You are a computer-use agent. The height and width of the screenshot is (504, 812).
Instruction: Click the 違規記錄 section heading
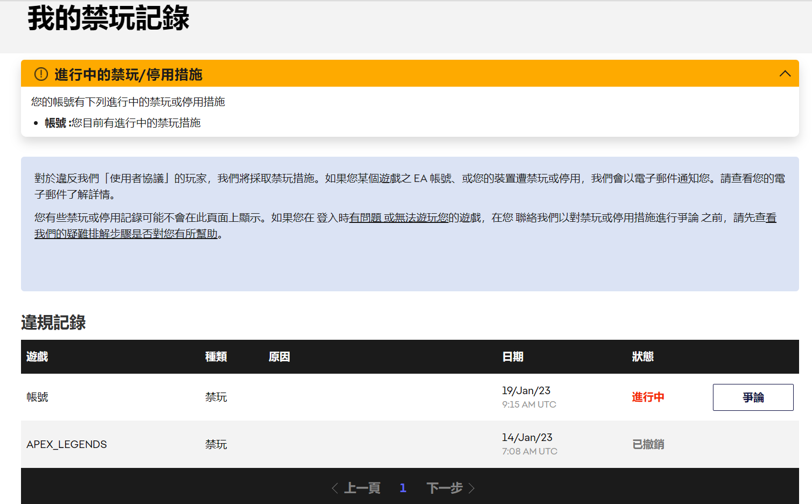[x=53, y=323]
